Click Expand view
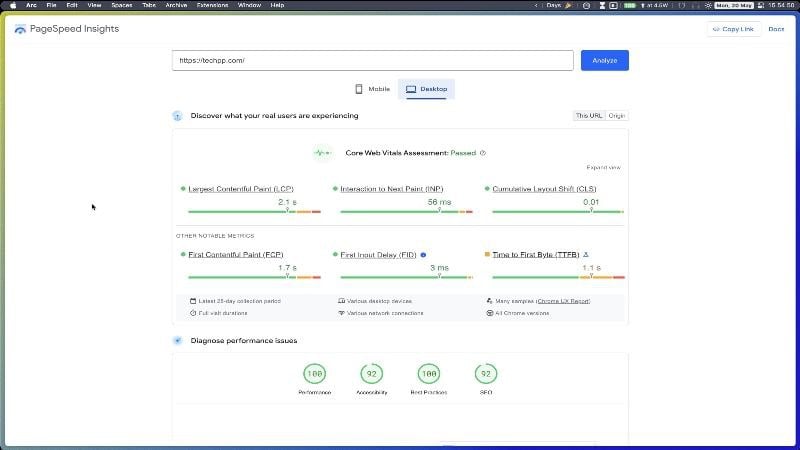 click(x=604, y=167)
